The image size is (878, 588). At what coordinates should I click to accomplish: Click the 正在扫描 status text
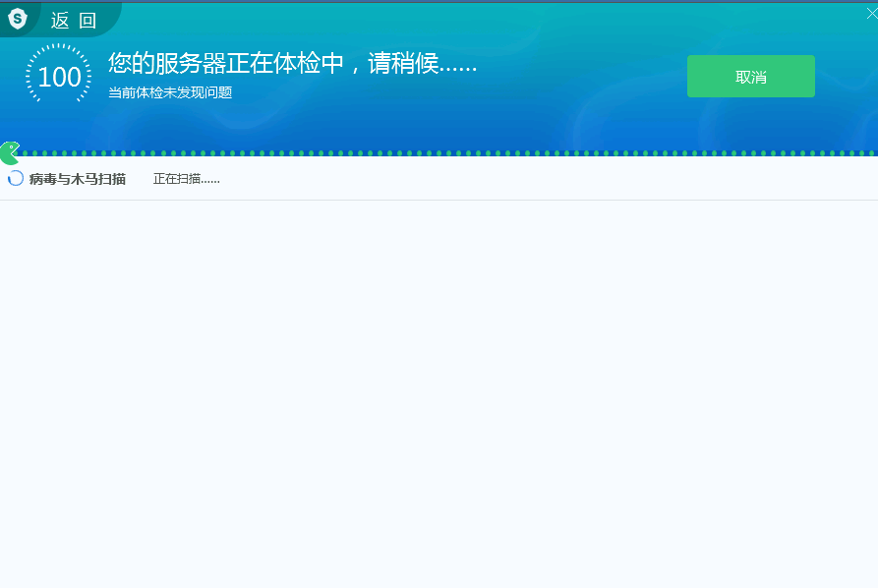(186, 179)
